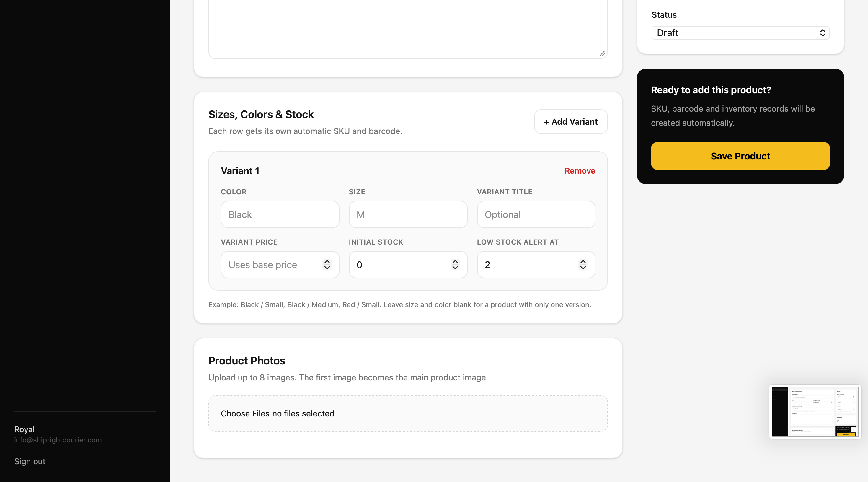The image size is (868, 482).
Task: Click the 'Example: Black / Small' hint text
Action: [x=400, y=304]
